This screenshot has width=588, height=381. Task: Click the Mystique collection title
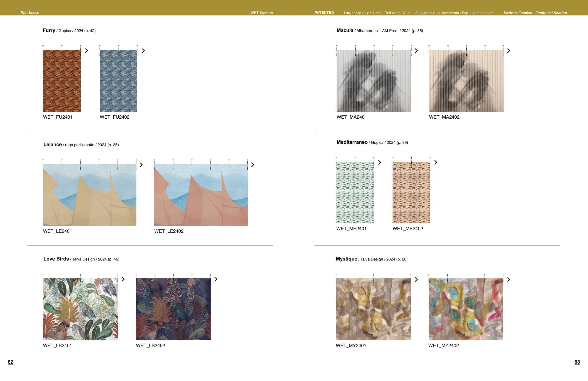click(x=346, y=259)
